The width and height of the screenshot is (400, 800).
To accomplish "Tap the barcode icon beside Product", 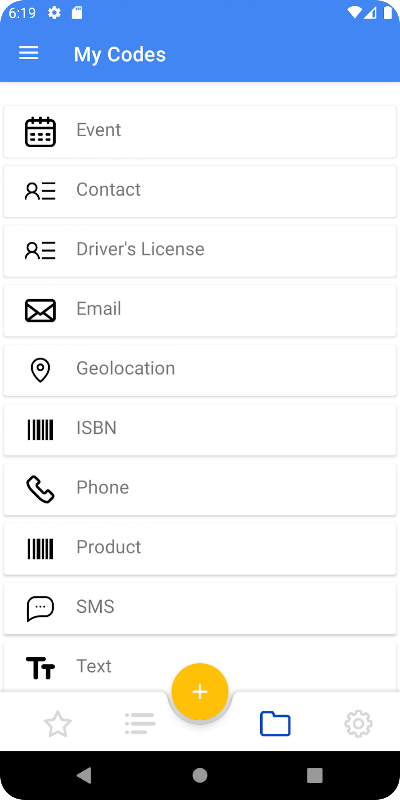I will (40, 549).
